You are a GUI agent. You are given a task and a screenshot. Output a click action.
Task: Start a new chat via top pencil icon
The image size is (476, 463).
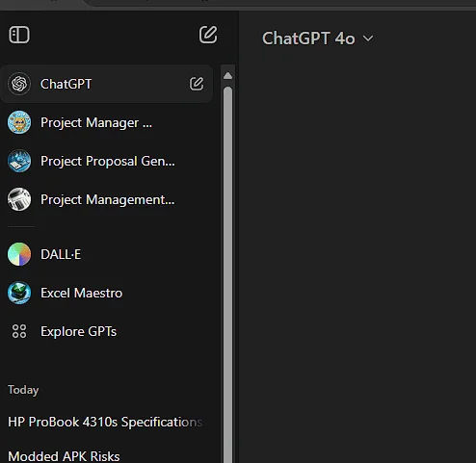click(208, 35)
